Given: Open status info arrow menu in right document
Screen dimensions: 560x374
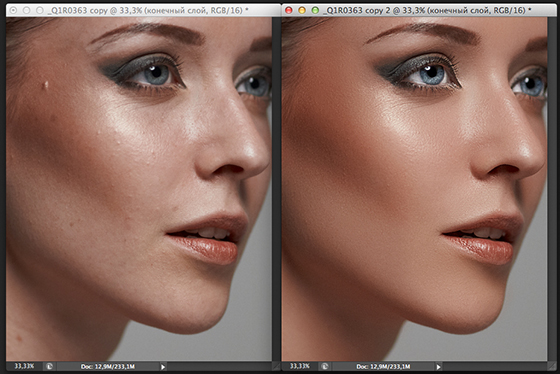Looking at the screenshot, I should pyautogui.click(x=438, y=366).
